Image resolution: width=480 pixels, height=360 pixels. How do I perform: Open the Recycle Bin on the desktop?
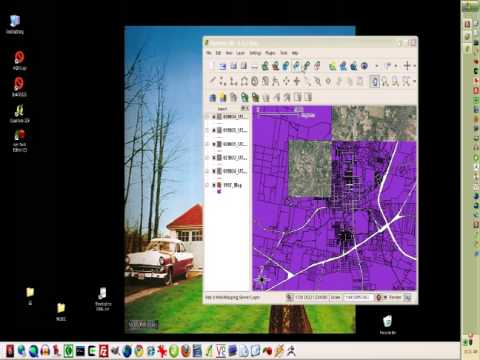pyautogui.click(x=387, y=324)
